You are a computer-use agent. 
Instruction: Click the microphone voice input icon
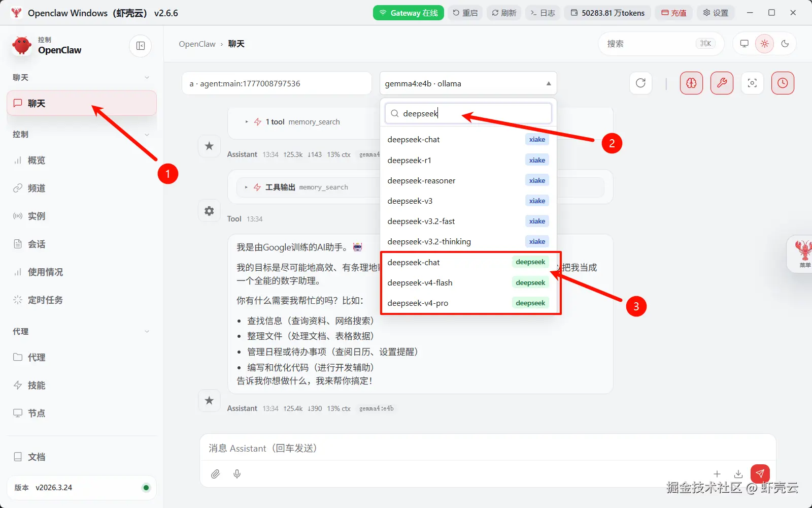(237, 474)
